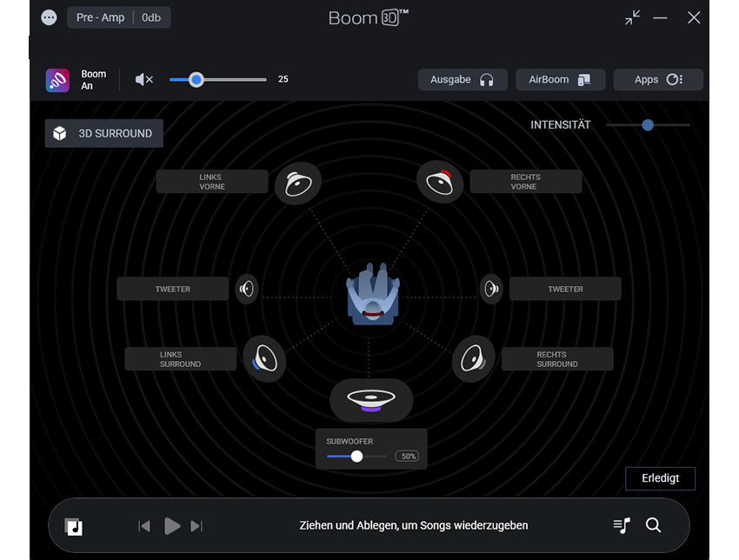Click the Boom An status text
The image size is (739, 560).
(93, 80)
